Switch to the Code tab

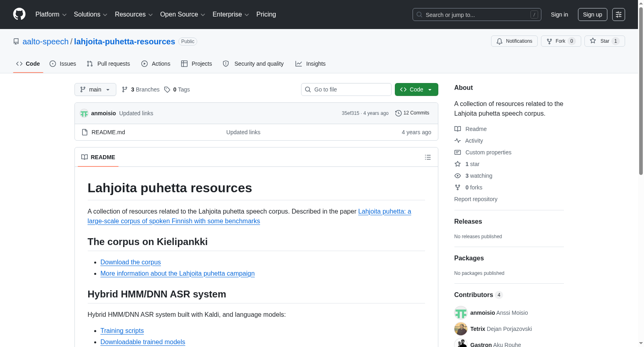tap(28, 64)
